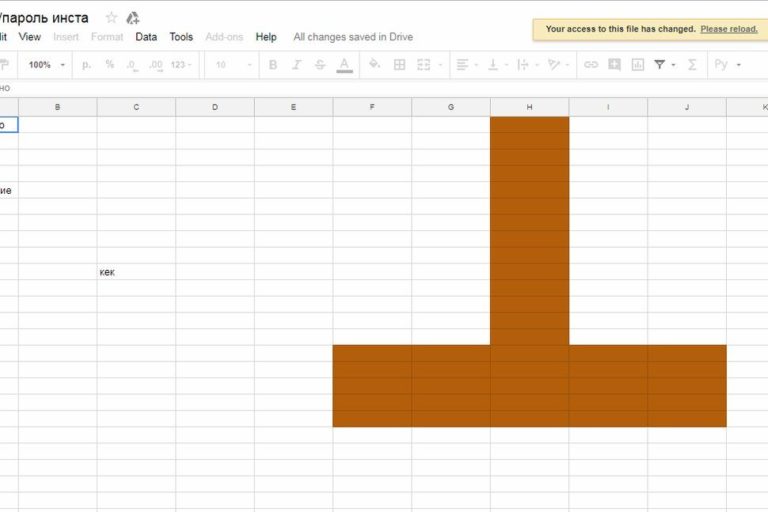Select column F header
The width and height of the screenshot is (768, 512).
tap(372, 107)
